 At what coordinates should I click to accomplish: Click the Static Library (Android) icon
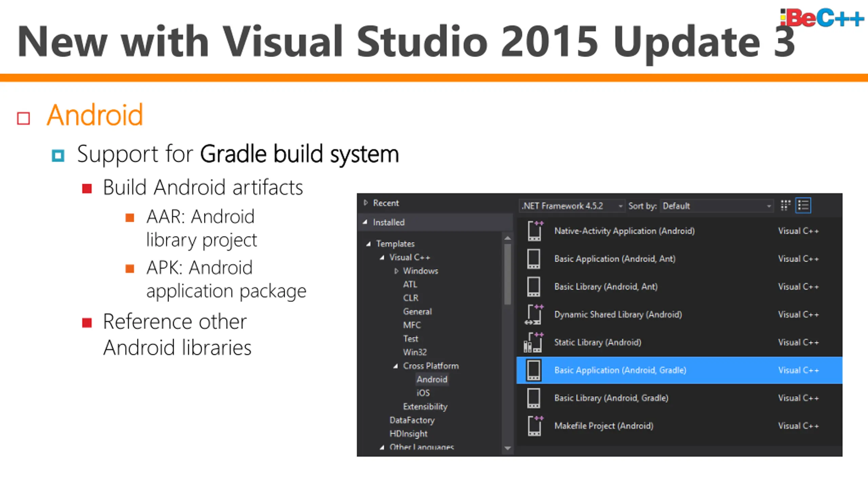click(534, 342)
